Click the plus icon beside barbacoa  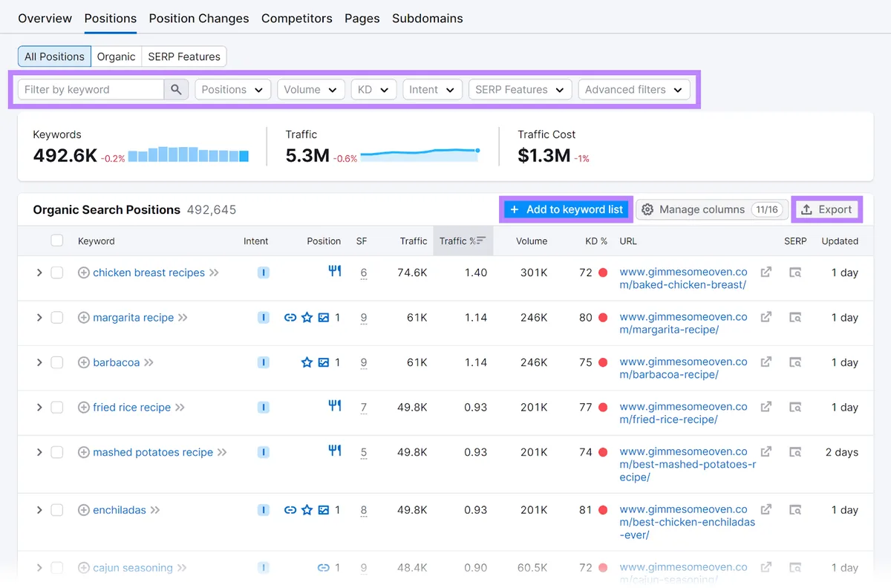pos(84,362)
